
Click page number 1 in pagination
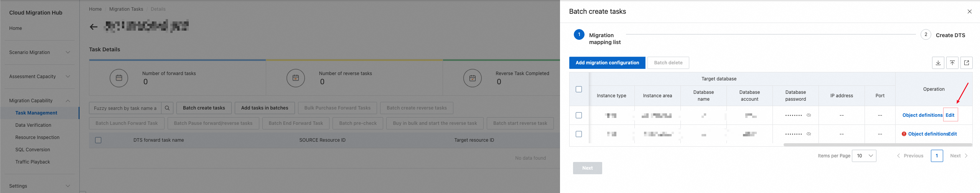(x=937, y=156)
